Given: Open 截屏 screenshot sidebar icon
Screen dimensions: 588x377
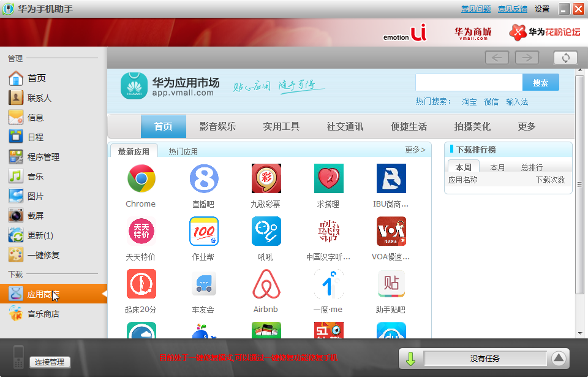Looking at the screenshot, I should click(x=27, y=215).
